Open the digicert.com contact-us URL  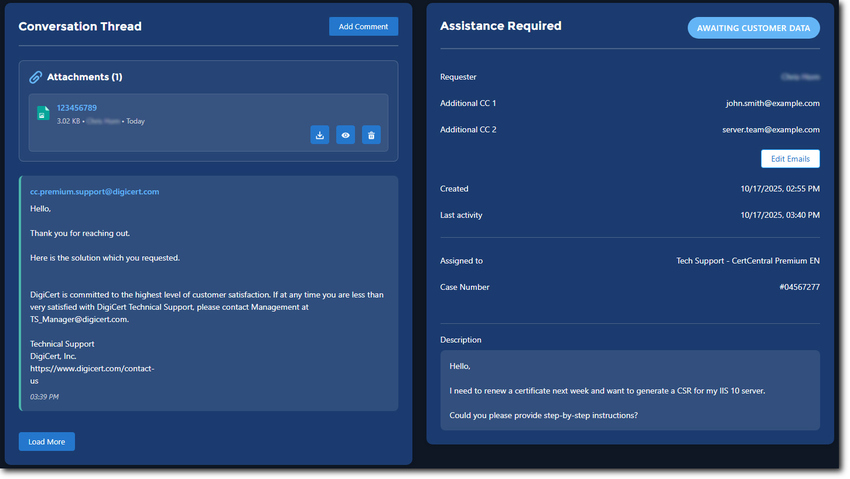[91, 369]
